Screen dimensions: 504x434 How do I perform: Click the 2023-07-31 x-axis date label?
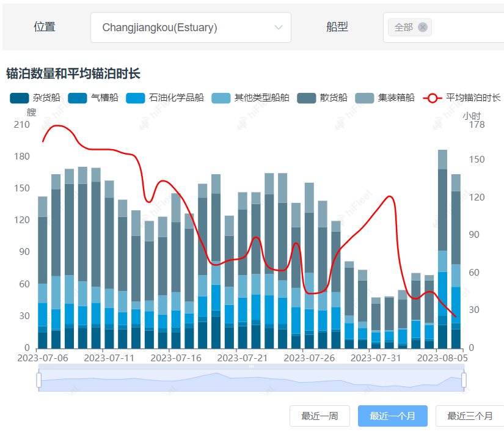pos(376,358)
